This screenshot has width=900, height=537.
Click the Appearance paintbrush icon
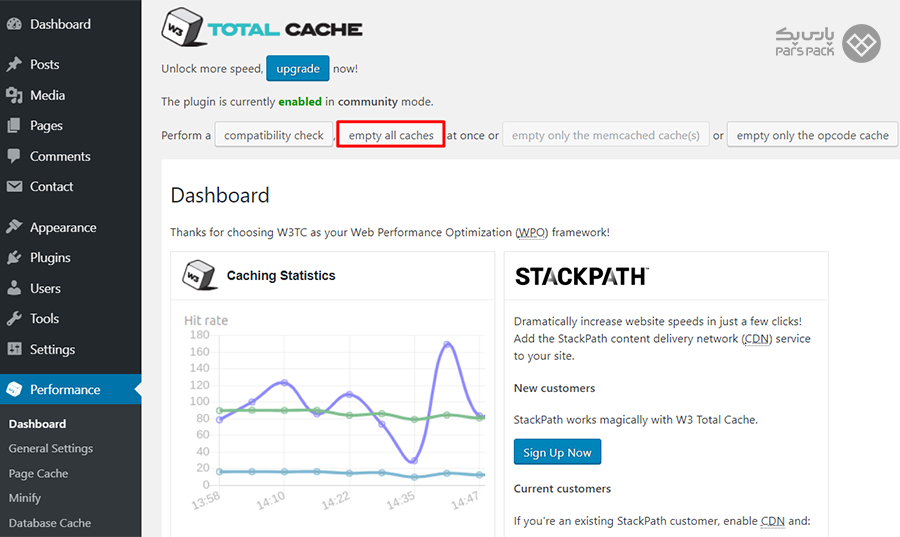coord(14,227)
